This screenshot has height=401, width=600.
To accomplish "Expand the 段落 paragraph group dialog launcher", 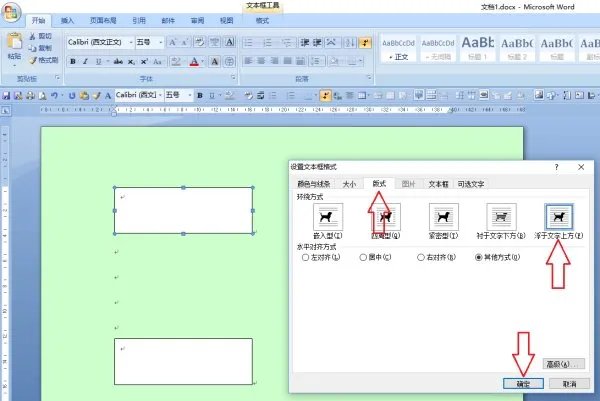I will [369, 78].
